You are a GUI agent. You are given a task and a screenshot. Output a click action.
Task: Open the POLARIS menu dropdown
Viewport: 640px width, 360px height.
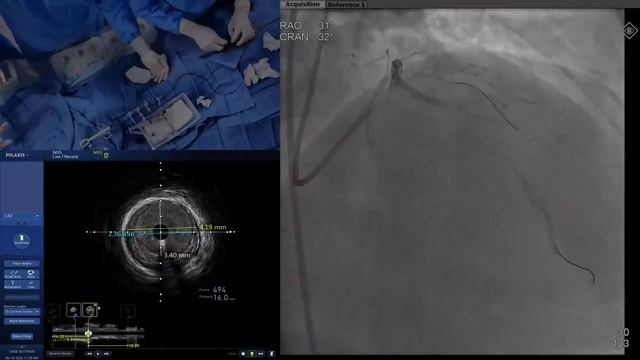click(17, 155)
